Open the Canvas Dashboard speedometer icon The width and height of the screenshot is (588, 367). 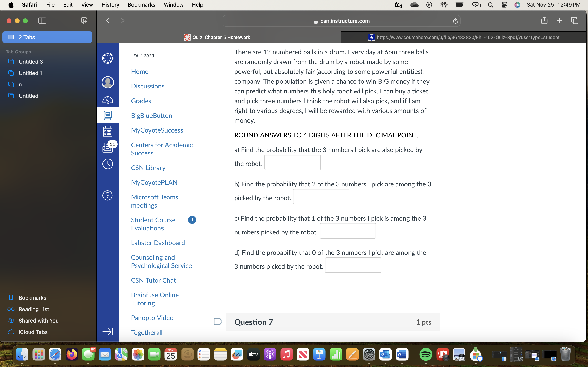(108, 99)
